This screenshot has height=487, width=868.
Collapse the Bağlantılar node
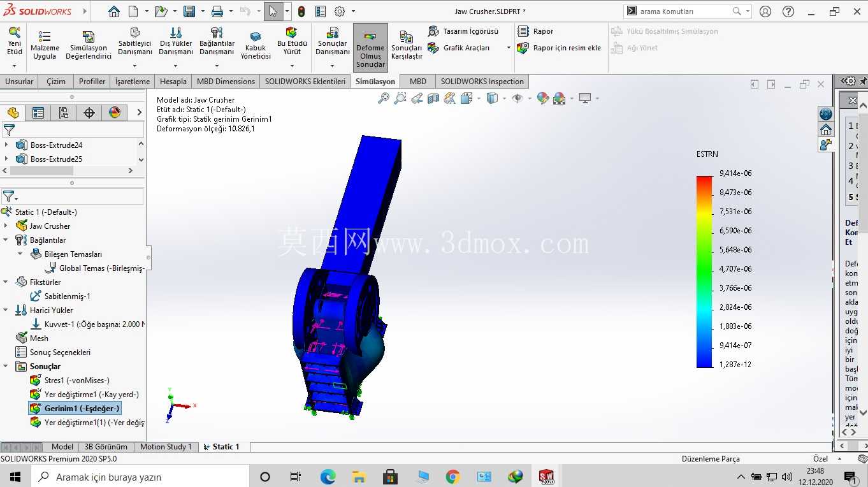tap(6, 240)
